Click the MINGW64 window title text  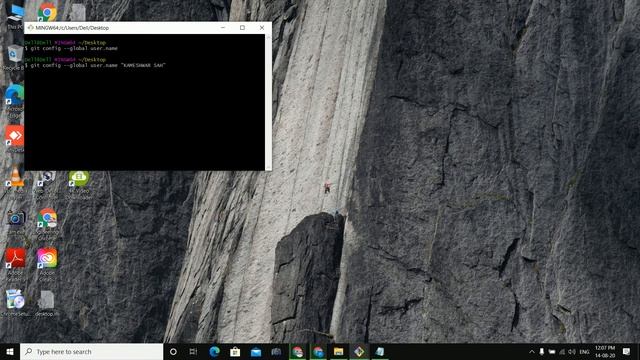pos(72,28)
